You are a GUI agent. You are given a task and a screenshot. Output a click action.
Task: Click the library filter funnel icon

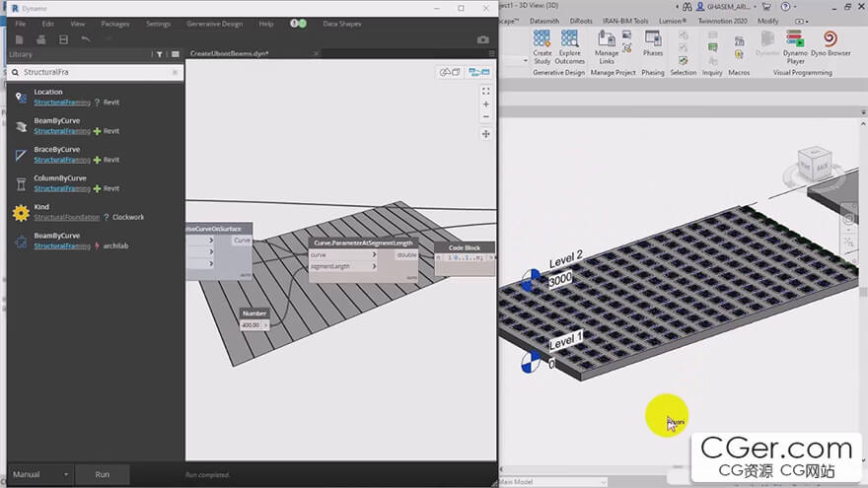160,54
